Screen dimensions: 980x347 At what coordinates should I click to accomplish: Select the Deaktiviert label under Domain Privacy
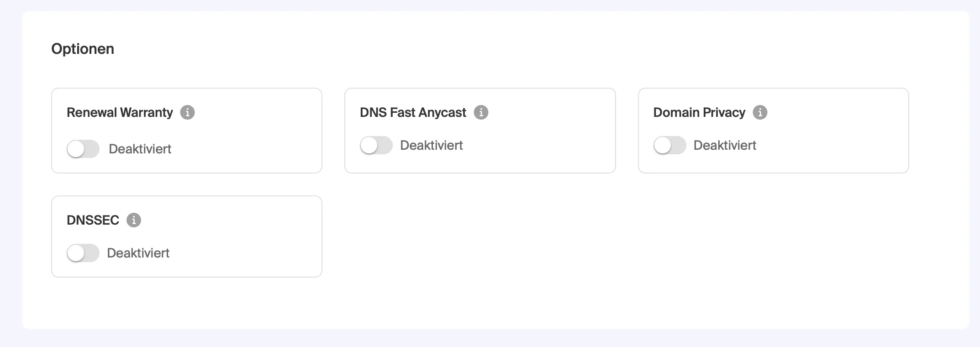[x=725, y=145]
